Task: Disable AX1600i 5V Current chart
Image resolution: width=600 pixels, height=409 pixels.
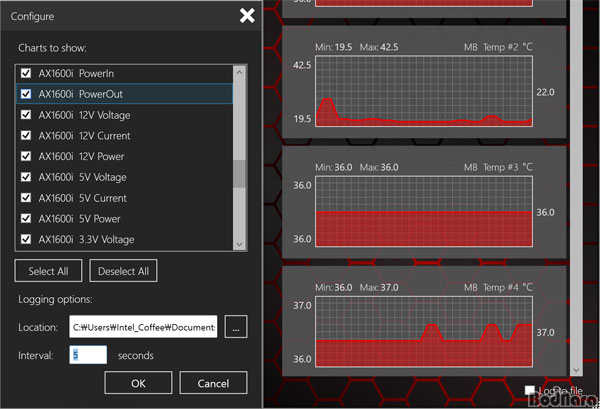Action: (26, 198)
